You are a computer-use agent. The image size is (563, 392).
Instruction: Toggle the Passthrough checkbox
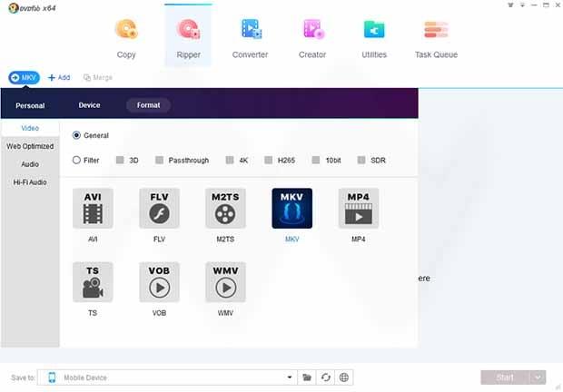159,160
